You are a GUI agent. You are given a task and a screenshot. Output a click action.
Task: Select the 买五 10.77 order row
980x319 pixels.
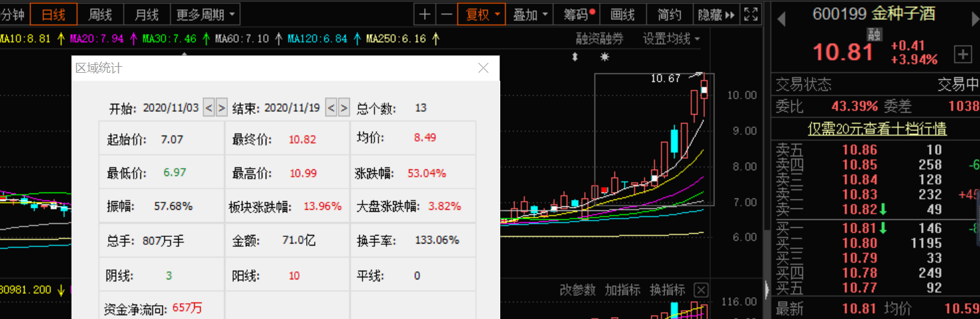[875, 288]
